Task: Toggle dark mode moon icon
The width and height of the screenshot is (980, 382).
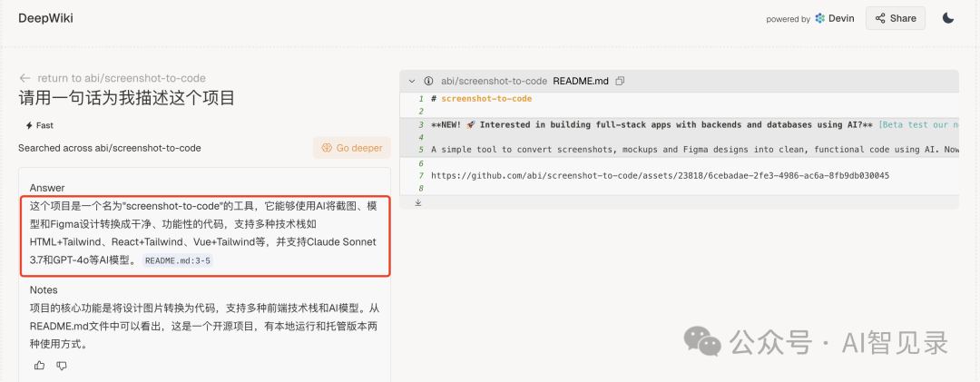Action: (x=948, y=18)
